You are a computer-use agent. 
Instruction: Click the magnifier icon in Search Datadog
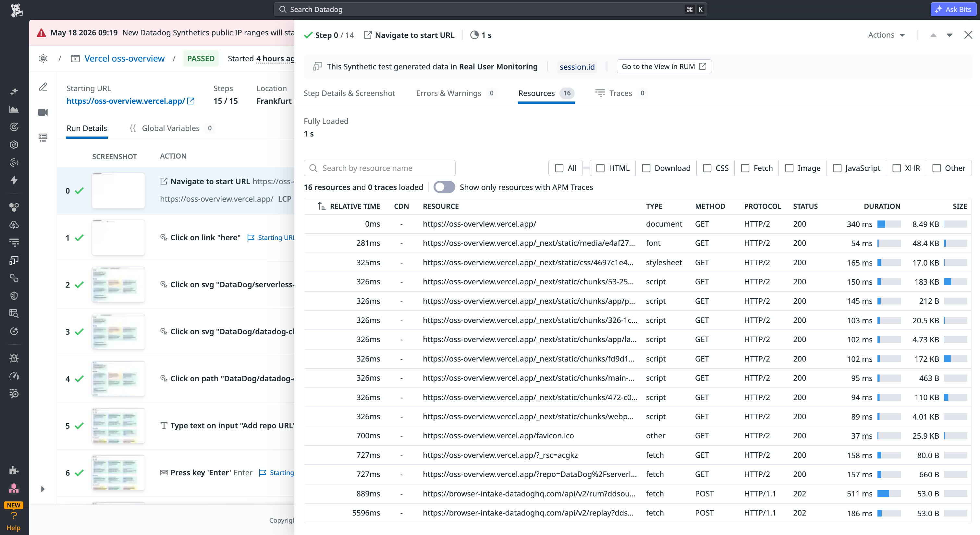point(283,9)
